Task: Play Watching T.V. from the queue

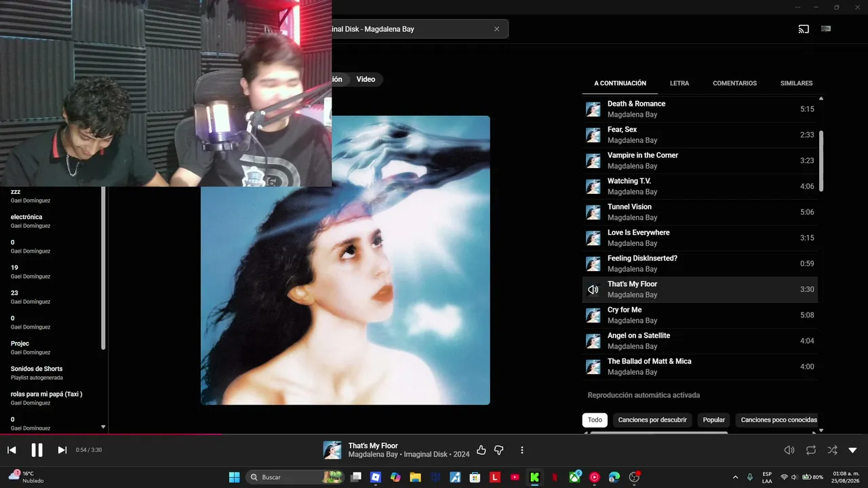Action: click(700, 186)
